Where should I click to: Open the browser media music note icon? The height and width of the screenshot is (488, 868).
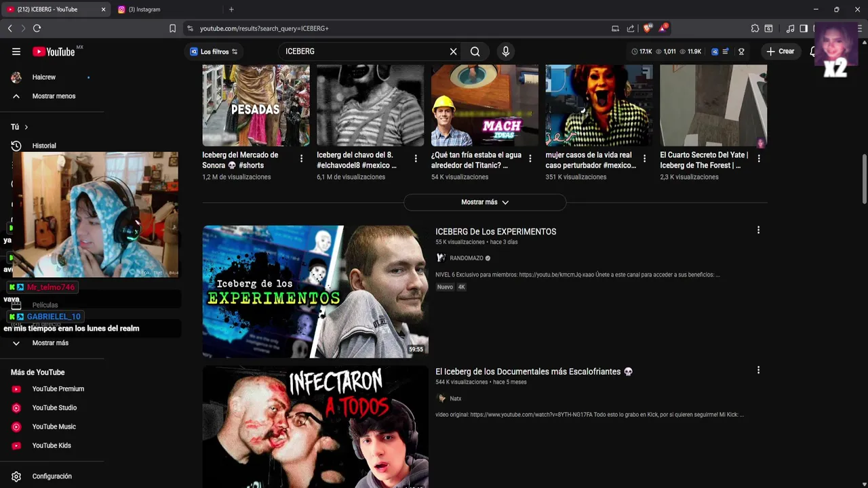point(790,28)
